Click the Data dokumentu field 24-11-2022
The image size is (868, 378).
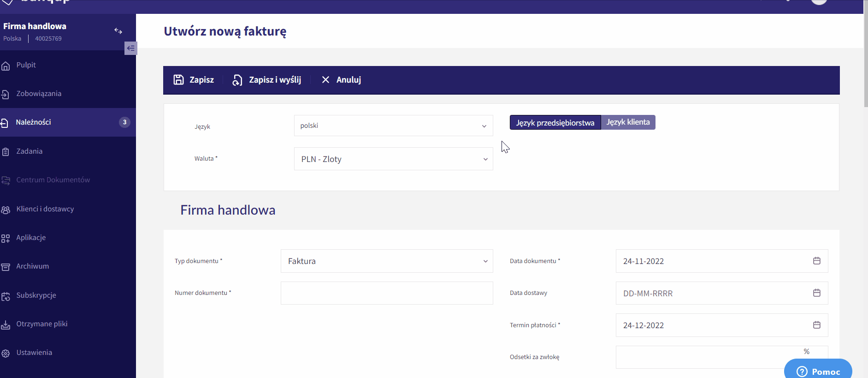point(722,261)
